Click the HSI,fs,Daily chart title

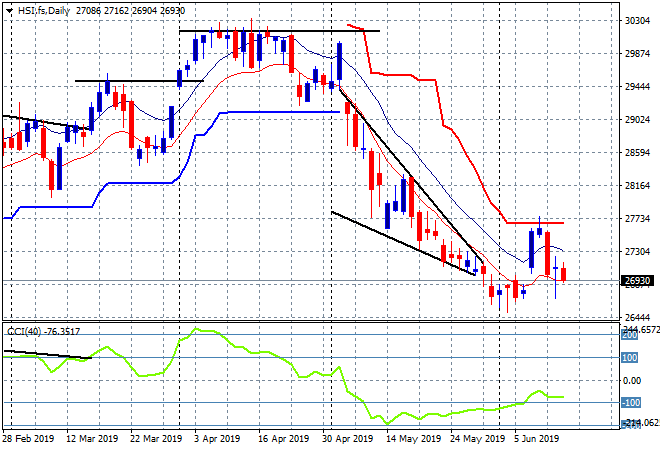tap(44, 11)
